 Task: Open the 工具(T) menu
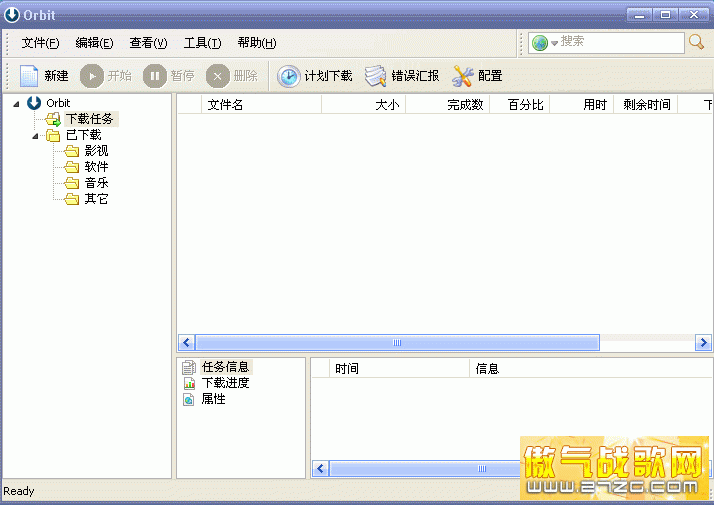pyautogui.click(x=203, y=43)
